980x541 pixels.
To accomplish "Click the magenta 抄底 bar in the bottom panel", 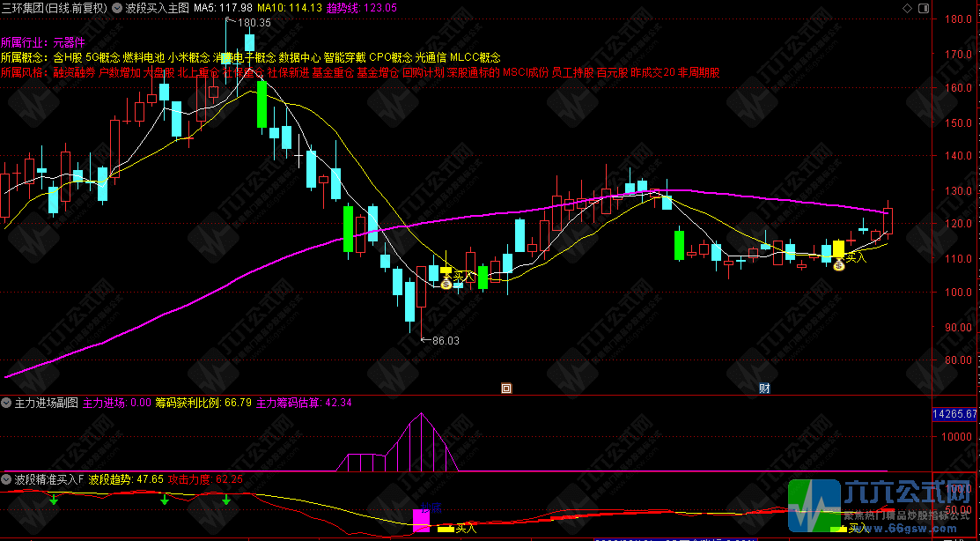I will pyautogui.click(x=421, y=521).
